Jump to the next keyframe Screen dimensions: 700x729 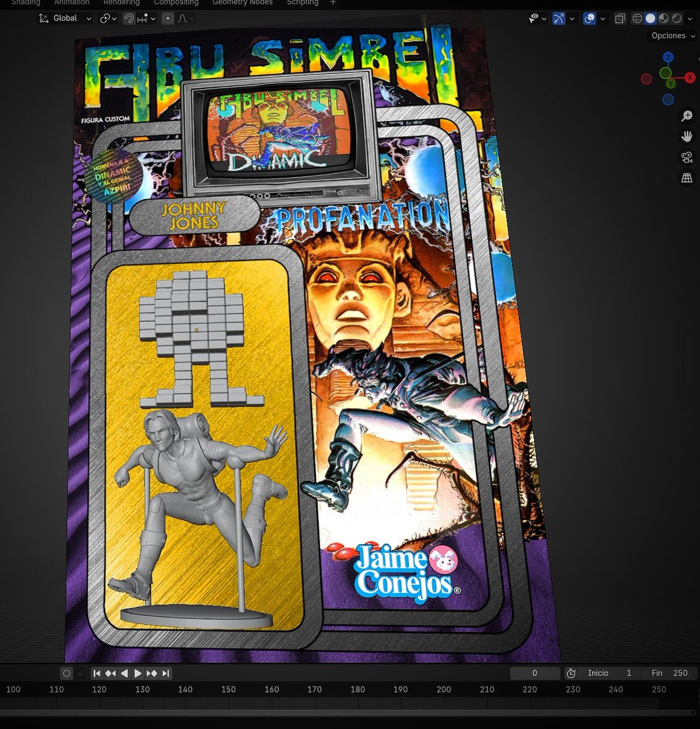coord(152,673)
